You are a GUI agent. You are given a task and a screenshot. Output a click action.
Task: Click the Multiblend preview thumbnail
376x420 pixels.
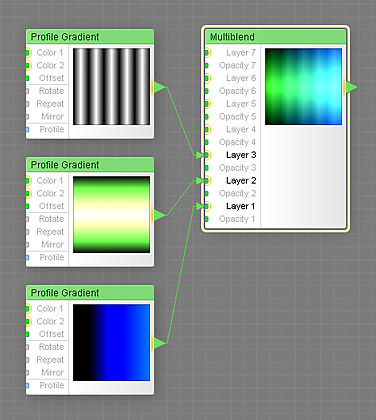point(303,87)
